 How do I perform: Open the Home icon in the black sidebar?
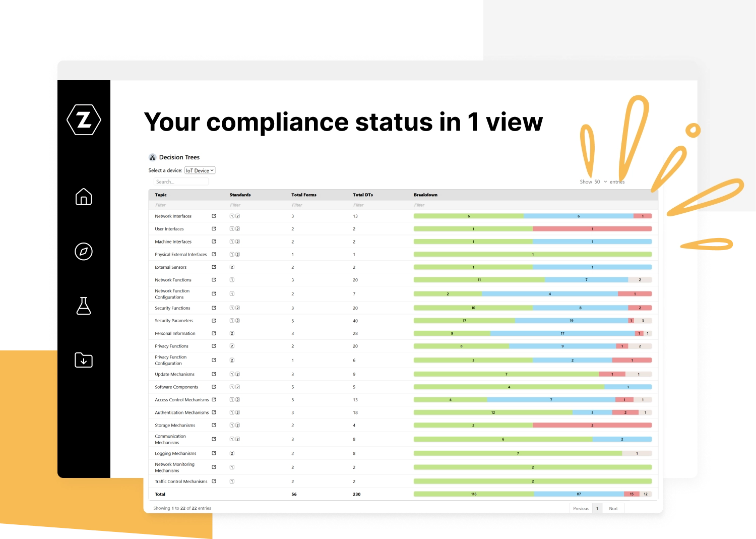84,197
